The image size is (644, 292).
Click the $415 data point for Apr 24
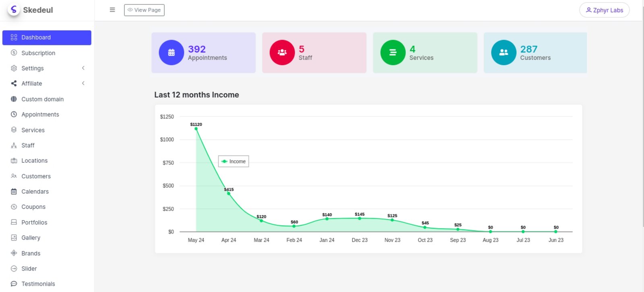click(x=229, y=194)
